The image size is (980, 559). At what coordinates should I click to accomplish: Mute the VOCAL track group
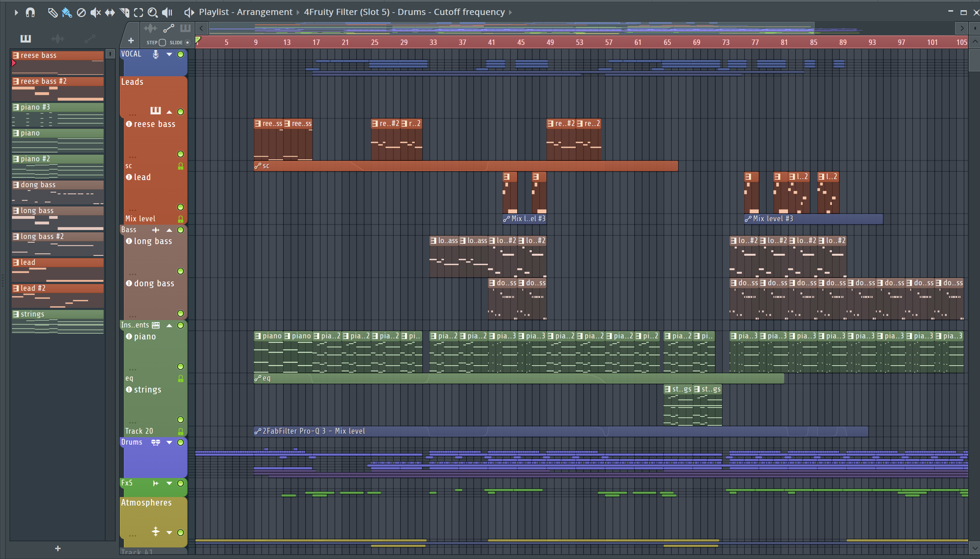(180, 54)
